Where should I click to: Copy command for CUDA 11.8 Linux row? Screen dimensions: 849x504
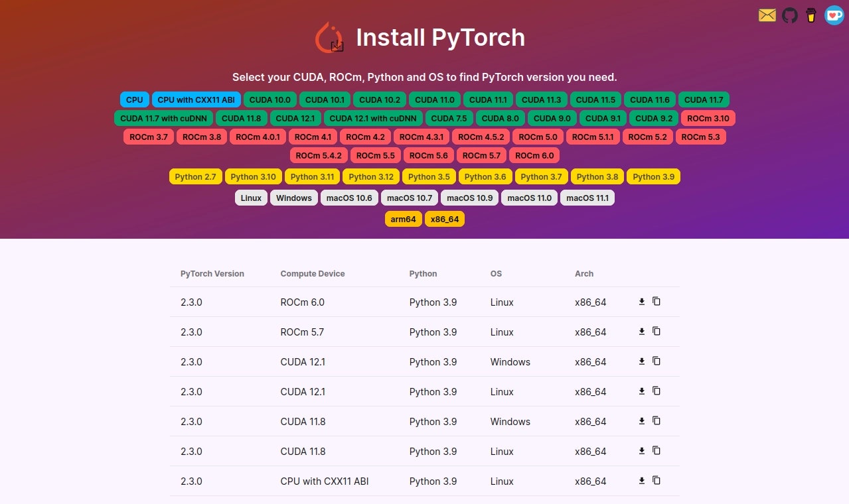[656, 451]
